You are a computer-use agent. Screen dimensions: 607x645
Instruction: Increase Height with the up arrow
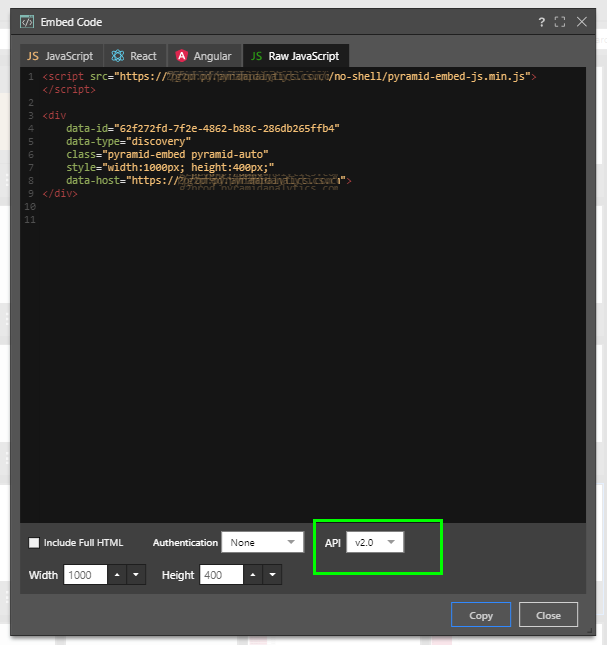[253, 575]
